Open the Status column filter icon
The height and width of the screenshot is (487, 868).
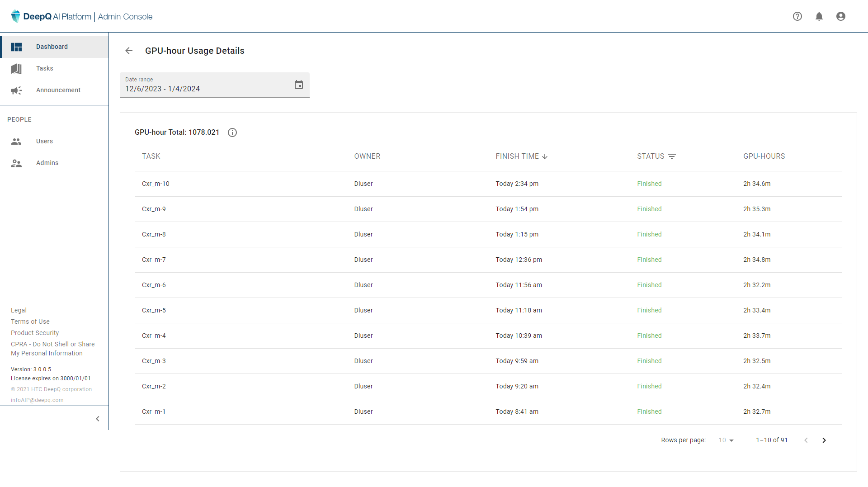point(672,156)
